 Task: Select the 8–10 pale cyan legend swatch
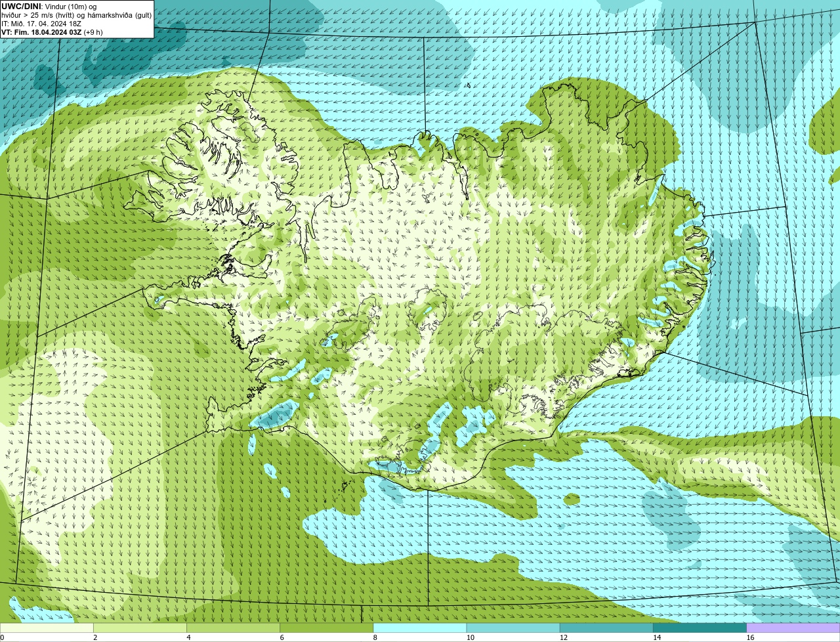tap(420, 628)
